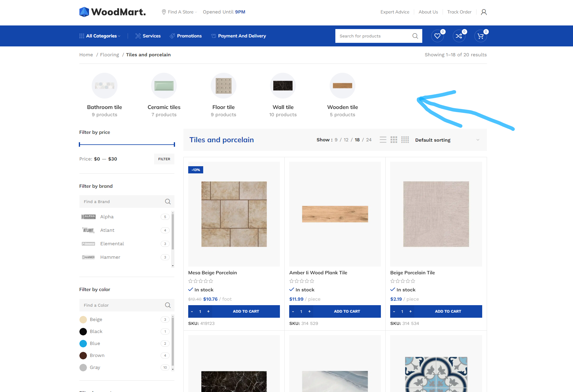This screenshot has width=573, height=392.
Task: Decrease quantity for Amber Ii Wood Plank Tile
Action: 293,311
